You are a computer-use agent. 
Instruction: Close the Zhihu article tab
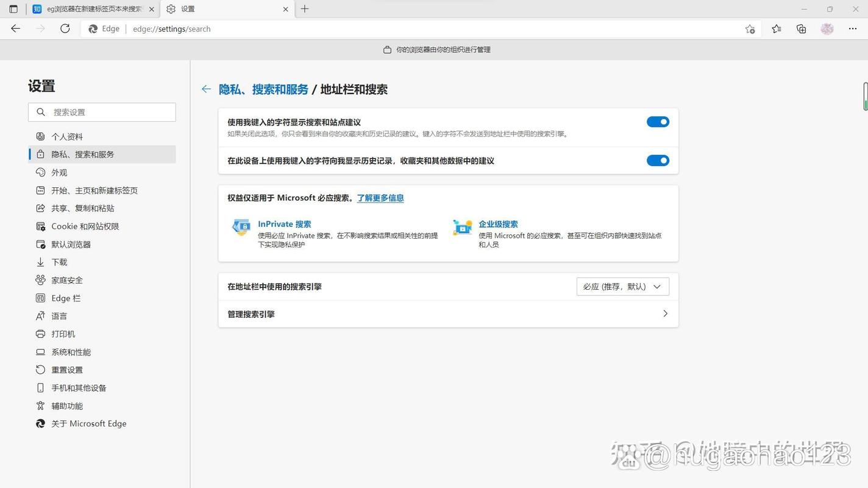(x=152, y=9)
